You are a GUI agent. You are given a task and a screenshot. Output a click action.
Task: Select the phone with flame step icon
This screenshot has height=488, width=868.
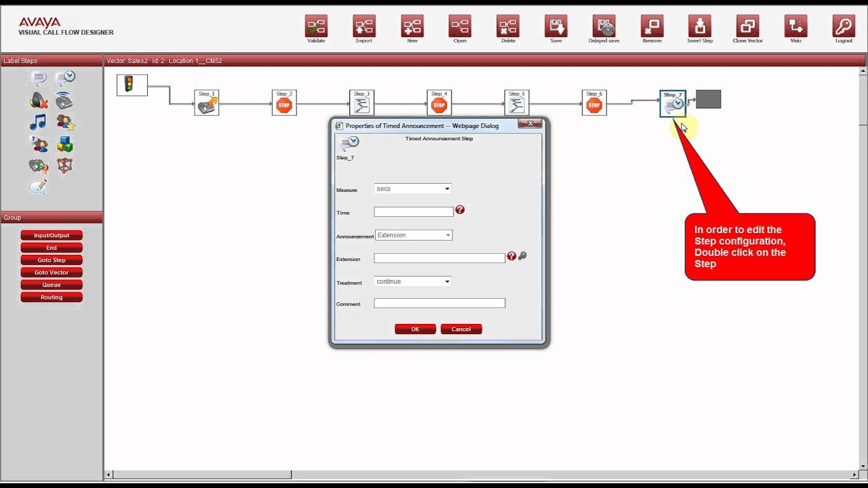[39, 165]
